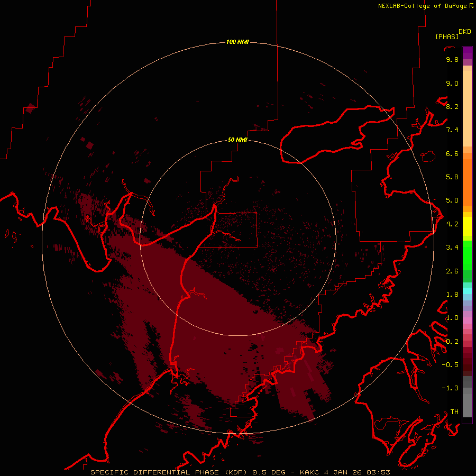Viewport: 476px width, 476px height.
Task: Click the 03:53 timestamp in the caption
Action: [378, 472]
